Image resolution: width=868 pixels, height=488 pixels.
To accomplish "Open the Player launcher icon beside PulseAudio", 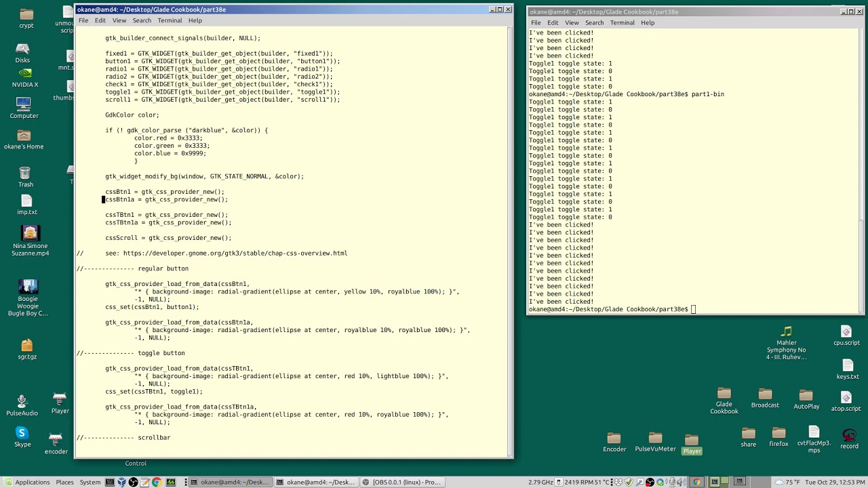I will tap(60, 403).
